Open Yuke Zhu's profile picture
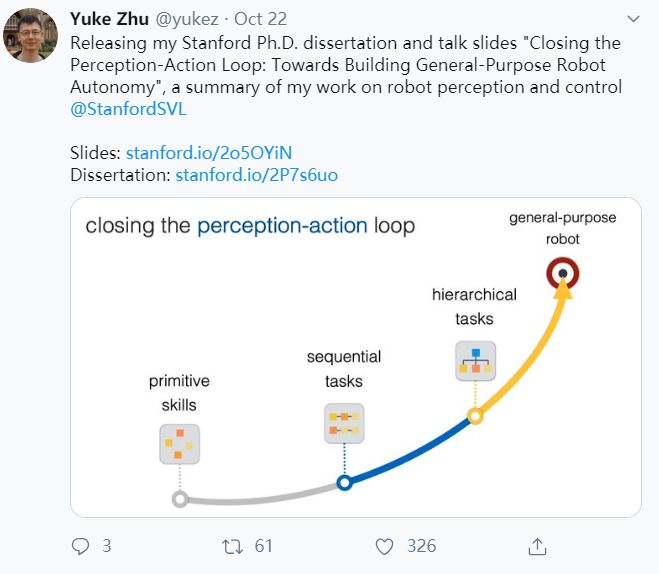Image resolution: width=659 pixels, height=574 pixels. point(30,36)
